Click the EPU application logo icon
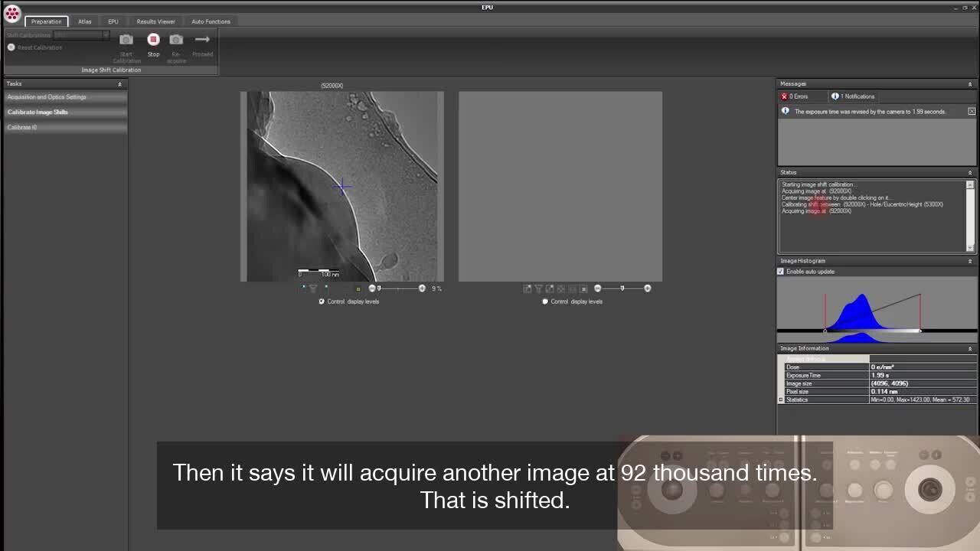 pos(11,13)
